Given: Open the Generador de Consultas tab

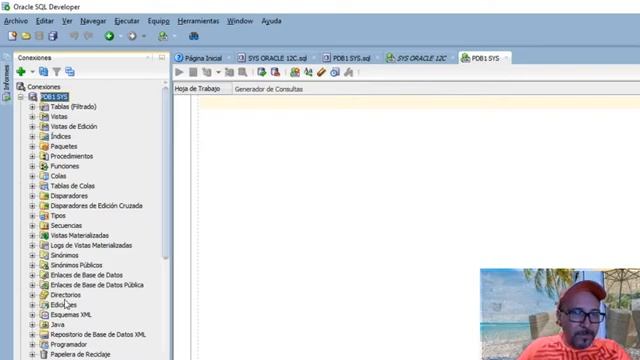Looking at the screenshot, I should [x=269, y=89].
